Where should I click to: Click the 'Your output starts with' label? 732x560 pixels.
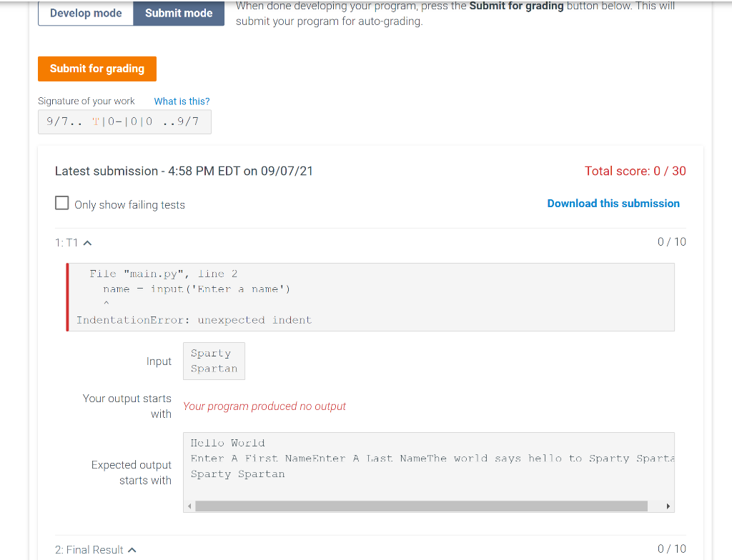point(127,406)
